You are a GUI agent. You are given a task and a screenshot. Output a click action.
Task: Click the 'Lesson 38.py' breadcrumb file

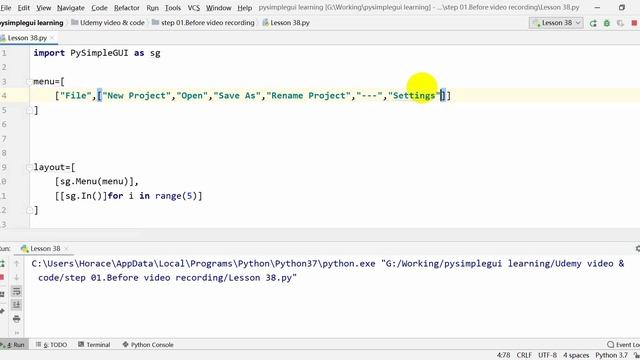tap(286, 22)
